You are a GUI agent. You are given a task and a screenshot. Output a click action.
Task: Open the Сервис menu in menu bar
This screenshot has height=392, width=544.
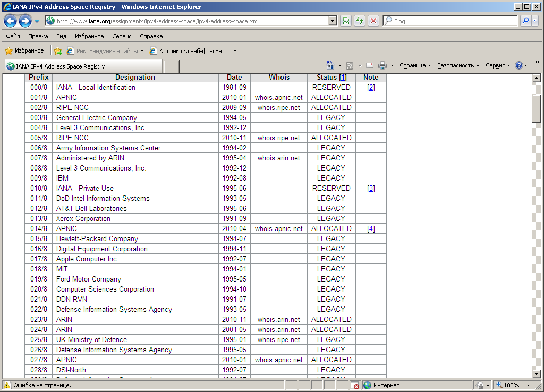click(x=122, y=36)
